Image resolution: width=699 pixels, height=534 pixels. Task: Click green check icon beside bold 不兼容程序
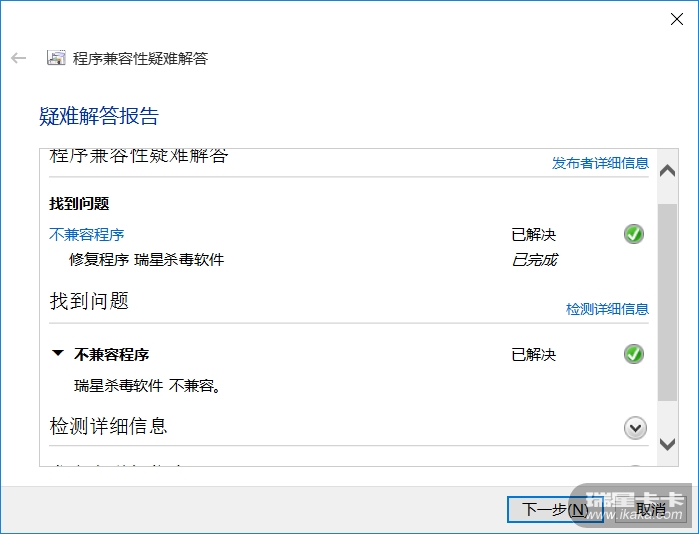point(633,354)
